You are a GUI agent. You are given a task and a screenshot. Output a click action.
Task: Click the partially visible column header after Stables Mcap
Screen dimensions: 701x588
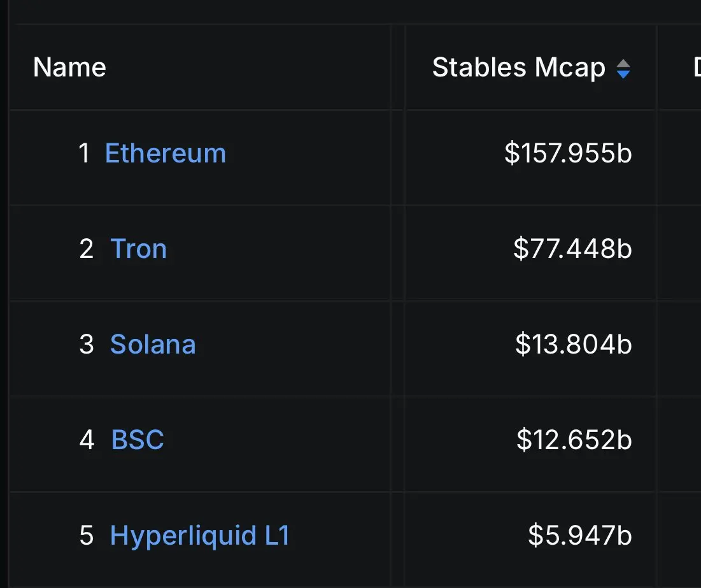click(x=697, y=67)
